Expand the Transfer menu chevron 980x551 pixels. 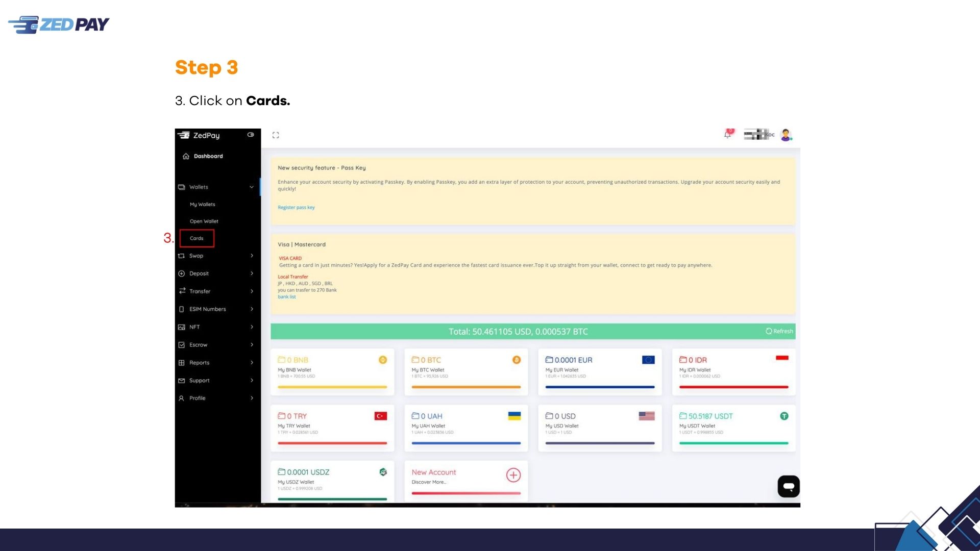252,291
